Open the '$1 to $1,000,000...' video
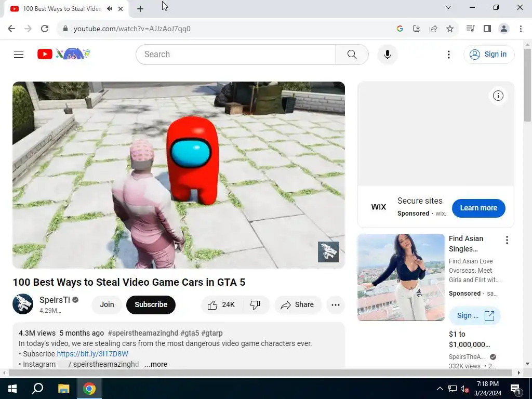The height and width of the screenshot is (399, 532). [469, 339]
